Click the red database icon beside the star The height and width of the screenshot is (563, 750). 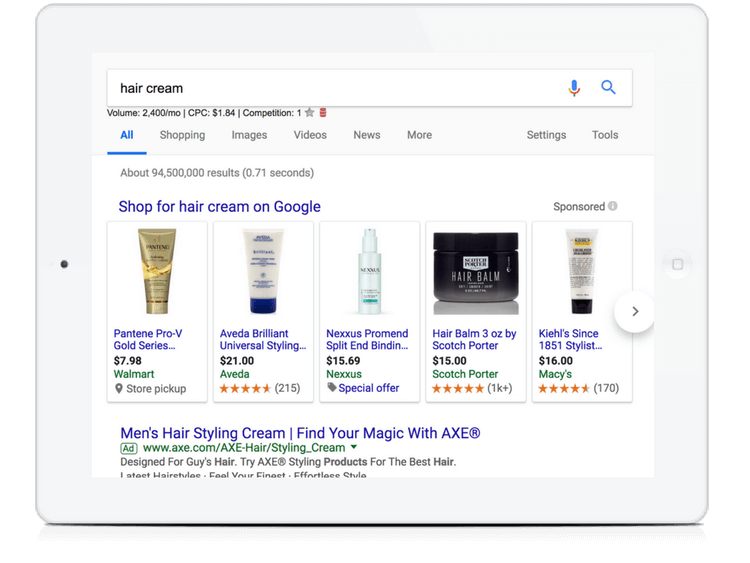[323, 113]
